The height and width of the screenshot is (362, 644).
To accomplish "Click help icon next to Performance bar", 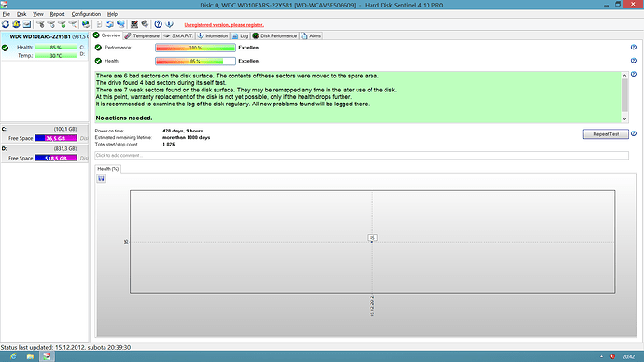I will pyautogui.click(x=634, y=48).
